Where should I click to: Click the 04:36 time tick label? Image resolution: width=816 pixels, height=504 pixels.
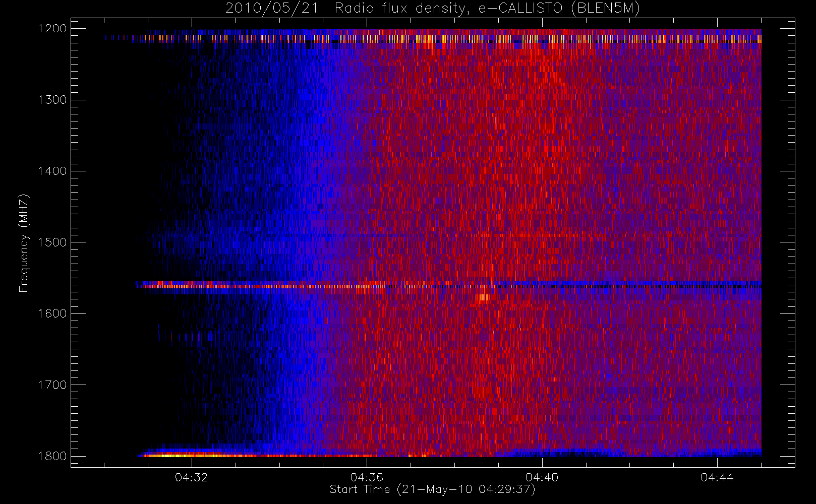(x=367, y=477)
